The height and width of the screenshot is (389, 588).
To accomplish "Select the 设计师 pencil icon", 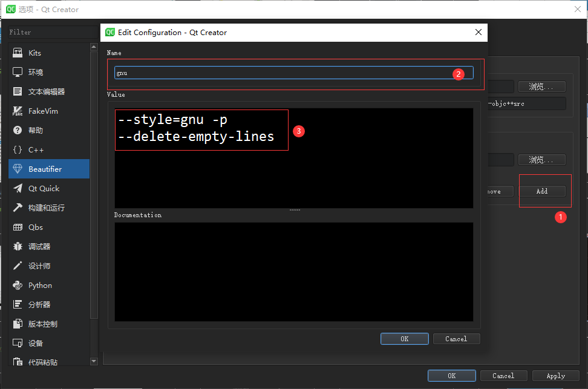I will tap(18, 266).
